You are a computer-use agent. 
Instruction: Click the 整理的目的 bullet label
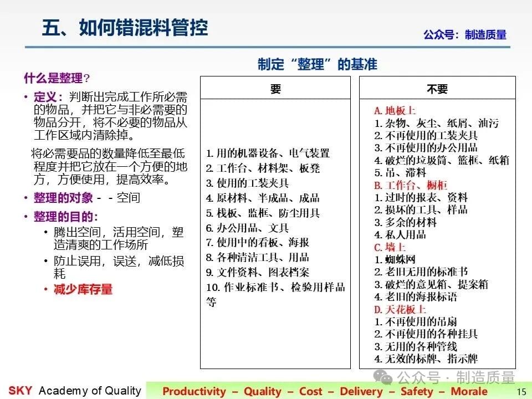coord(66,217)
